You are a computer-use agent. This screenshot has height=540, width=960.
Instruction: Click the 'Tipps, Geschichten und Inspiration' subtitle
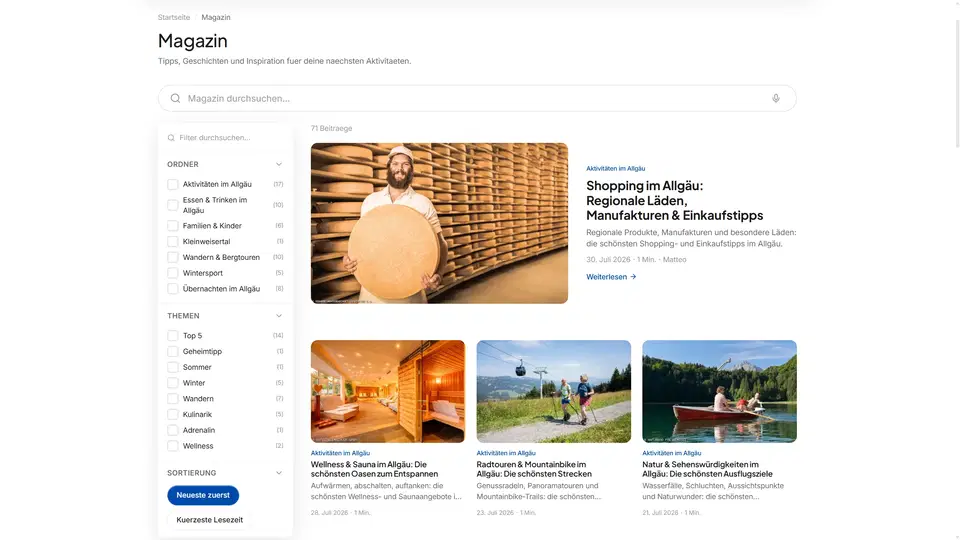click(x=285, y=61)
